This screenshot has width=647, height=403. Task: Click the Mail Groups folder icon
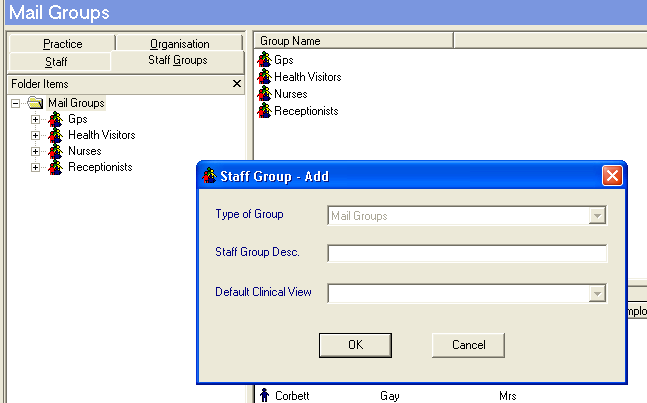click(x=35, y=103)
